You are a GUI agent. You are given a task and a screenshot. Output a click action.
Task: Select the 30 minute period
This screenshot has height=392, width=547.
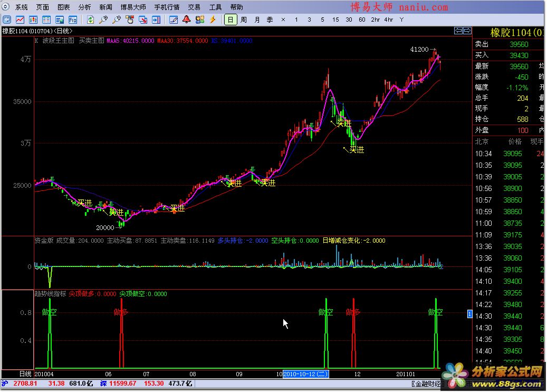click(349, 20)
